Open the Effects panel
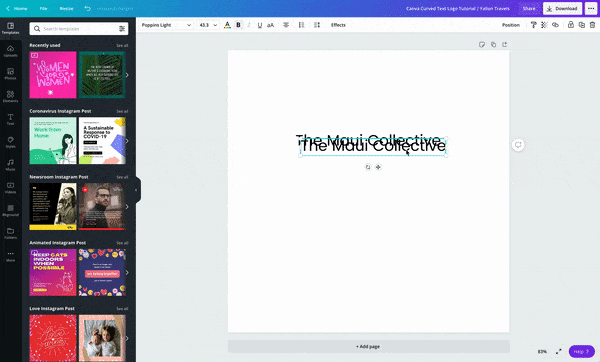The image size is (600, 362). (338, 25)
